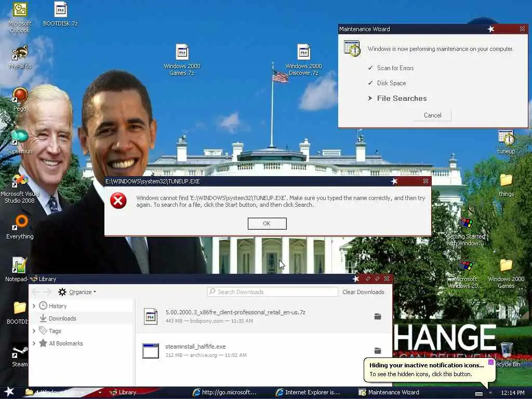Switch to Internet Explorer is... taskbar button

[x=313, y=392]
